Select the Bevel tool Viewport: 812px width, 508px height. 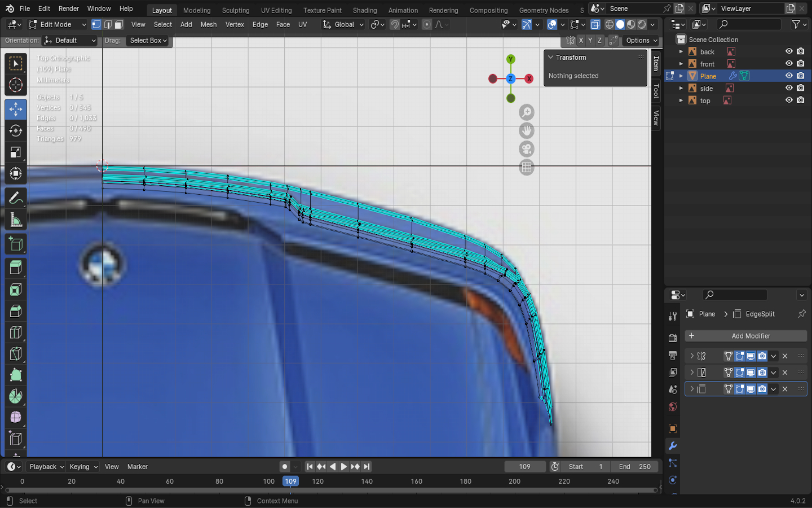click(16, 311)
